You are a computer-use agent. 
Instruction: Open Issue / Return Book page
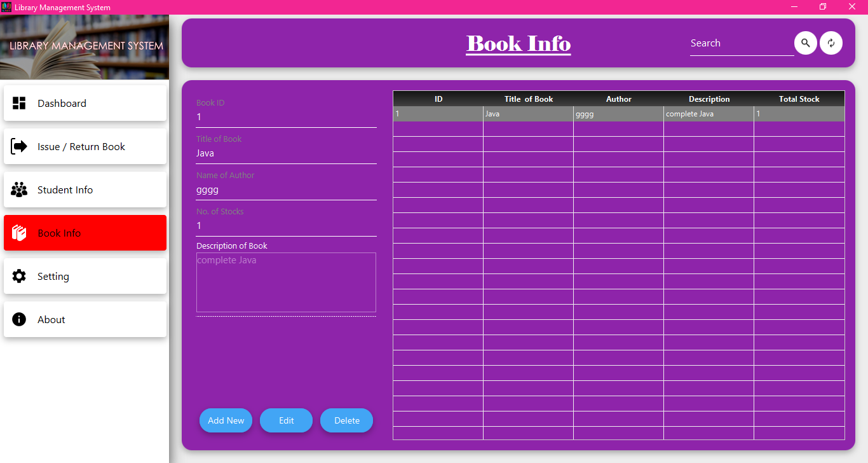point(85,146)
